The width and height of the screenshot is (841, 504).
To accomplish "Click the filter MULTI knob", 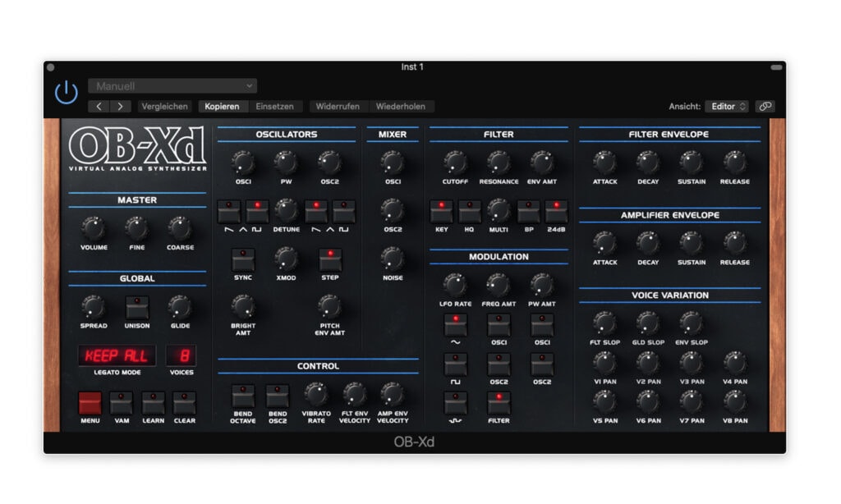I will pos(499,210).
